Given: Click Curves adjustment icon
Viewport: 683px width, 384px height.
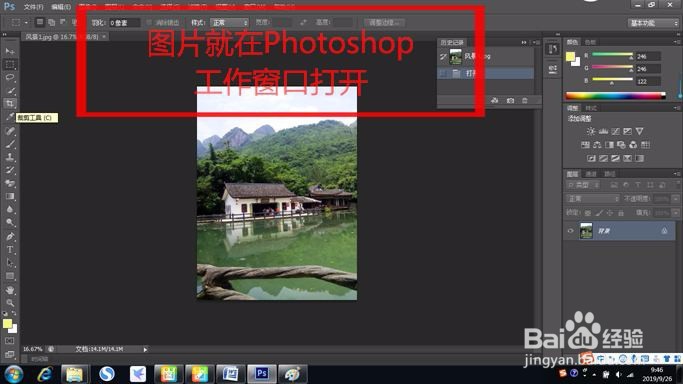Looking at the screenshot, I should point(615,131).
